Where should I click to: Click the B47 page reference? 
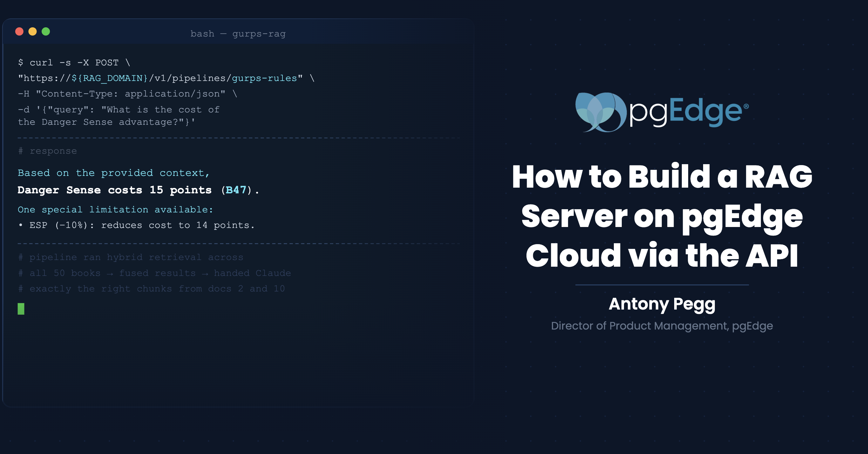pos(236,190)
